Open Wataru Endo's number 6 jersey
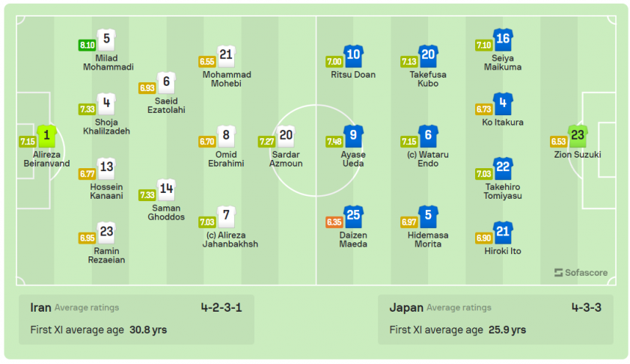This screenshot has height=364, width=630. click(x=428, y=137)
